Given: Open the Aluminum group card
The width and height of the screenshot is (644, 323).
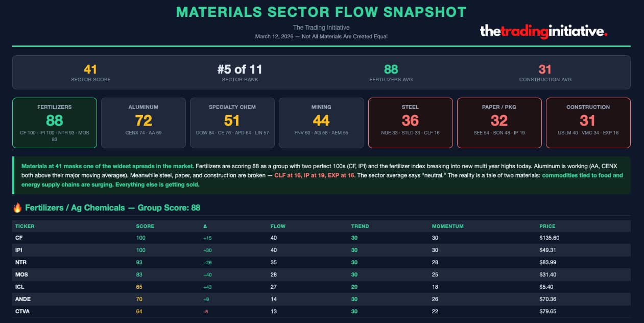Looking at the screenshot, I should [x=144, y=123].
